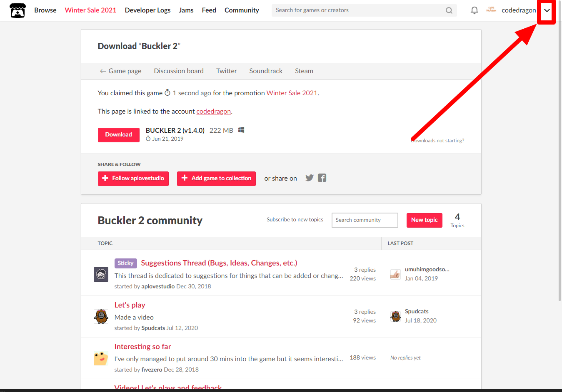Open linked account codedragon link

pos(213,112)
